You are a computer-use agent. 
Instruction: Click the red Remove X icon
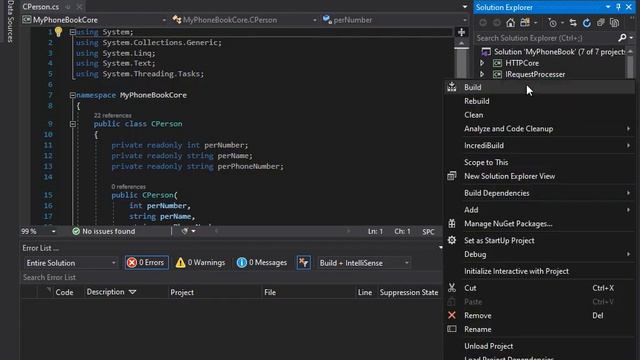click(x=452, y=316)
